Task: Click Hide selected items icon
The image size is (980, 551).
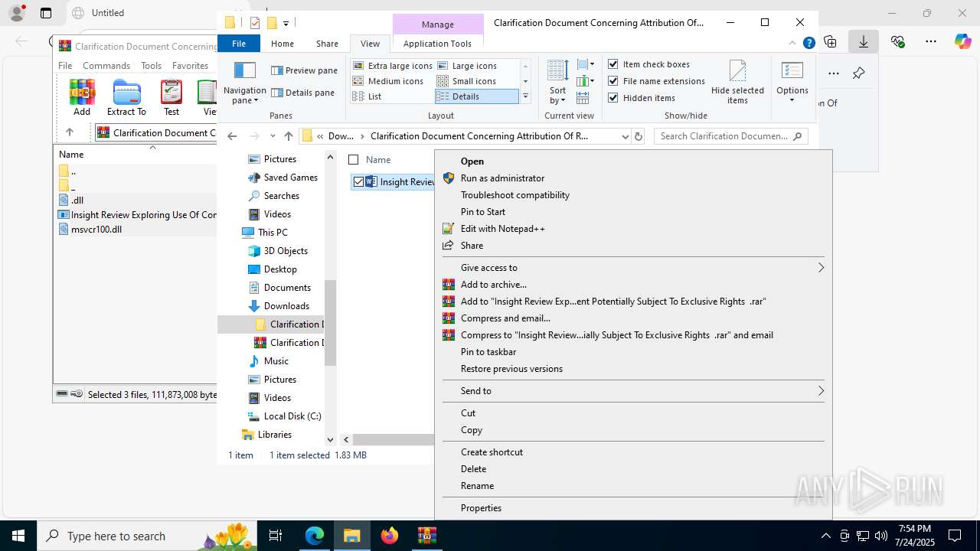Action: pos(737,83)
